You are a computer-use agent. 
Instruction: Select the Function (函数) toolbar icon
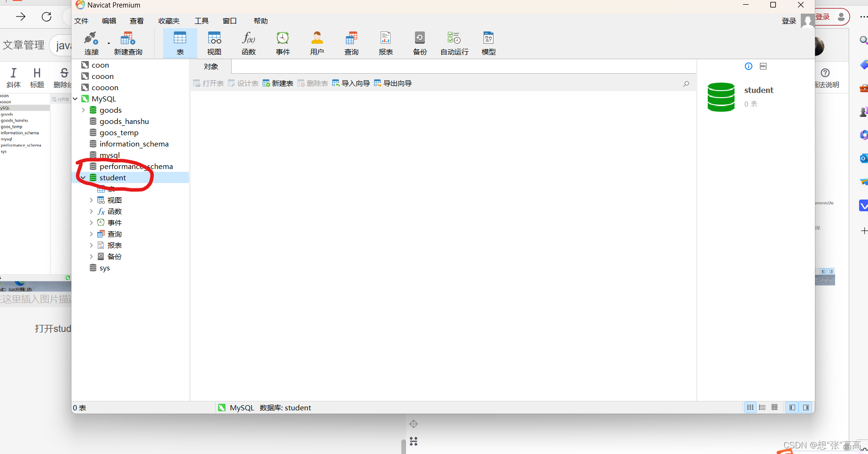[x=249, y=43]
